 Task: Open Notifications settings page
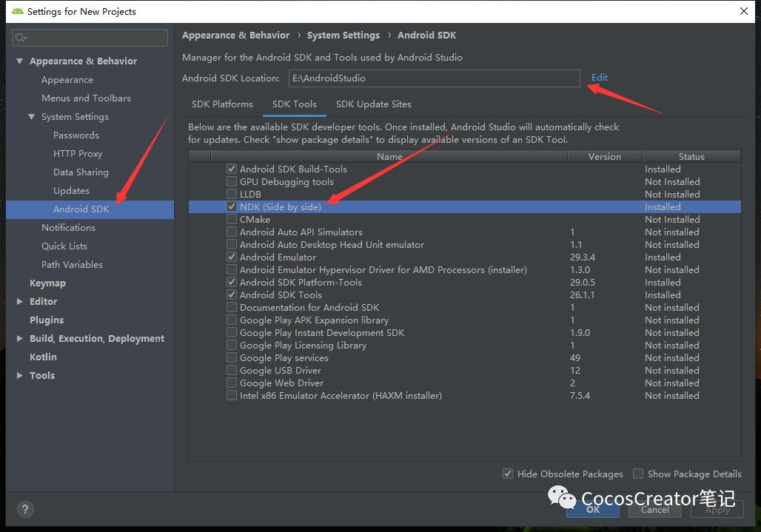coord(68,227)
